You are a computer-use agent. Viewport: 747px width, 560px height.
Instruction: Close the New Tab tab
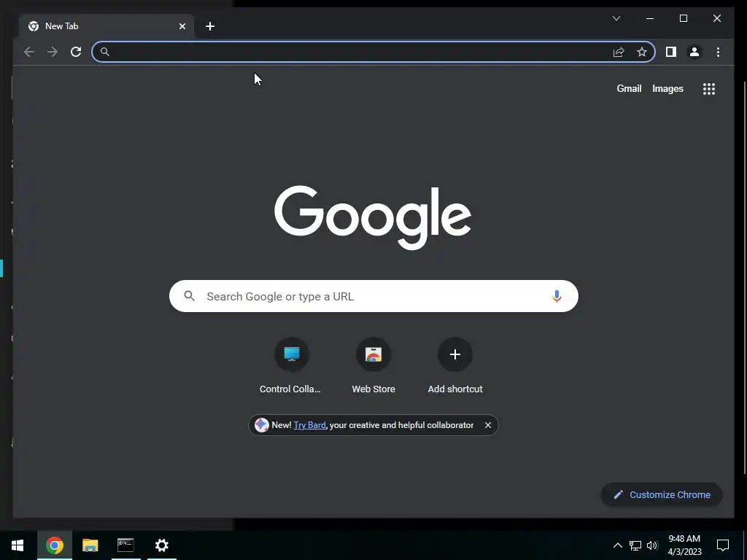[x=182, y=26]
